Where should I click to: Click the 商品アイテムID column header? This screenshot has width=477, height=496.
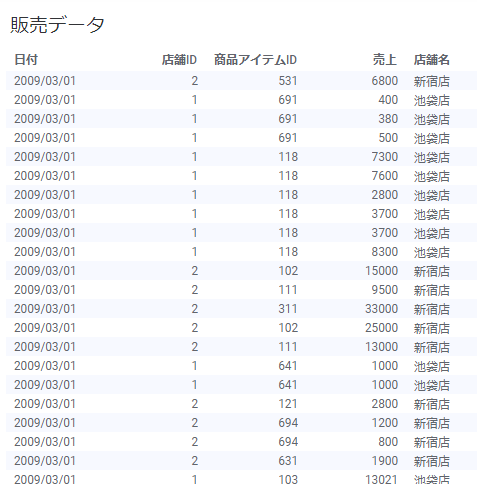coord(255,60)
